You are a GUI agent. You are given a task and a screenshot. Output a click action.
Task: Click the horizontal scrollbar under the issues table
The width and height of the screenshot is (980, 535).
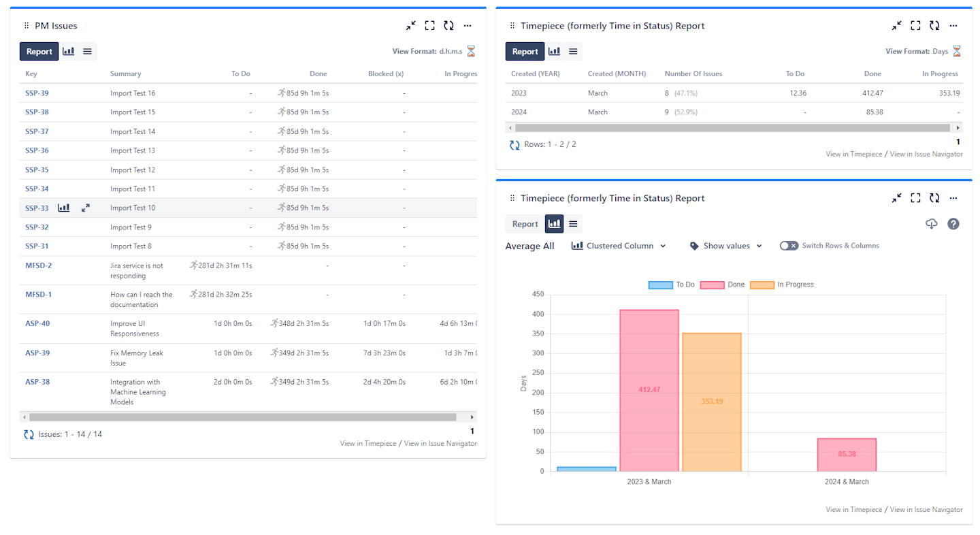point(245,417)
